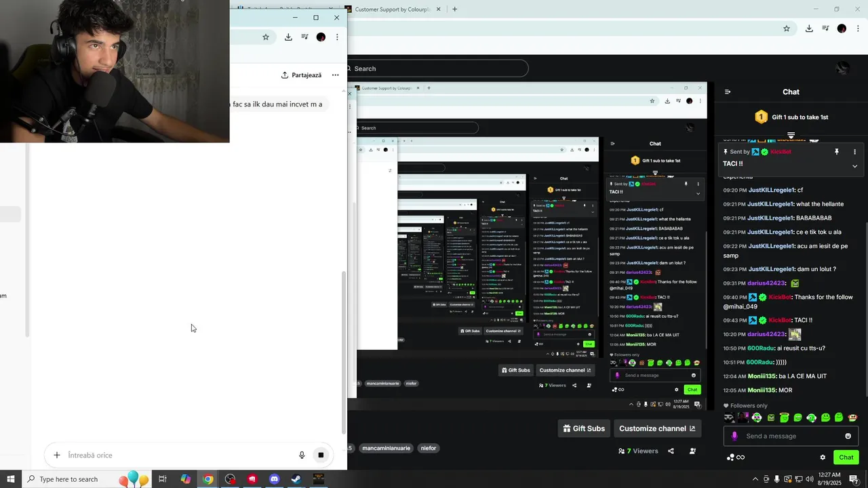This screenshot has width=868, height=488.
Task: Open Task View on taskbar
Action: 163,479
